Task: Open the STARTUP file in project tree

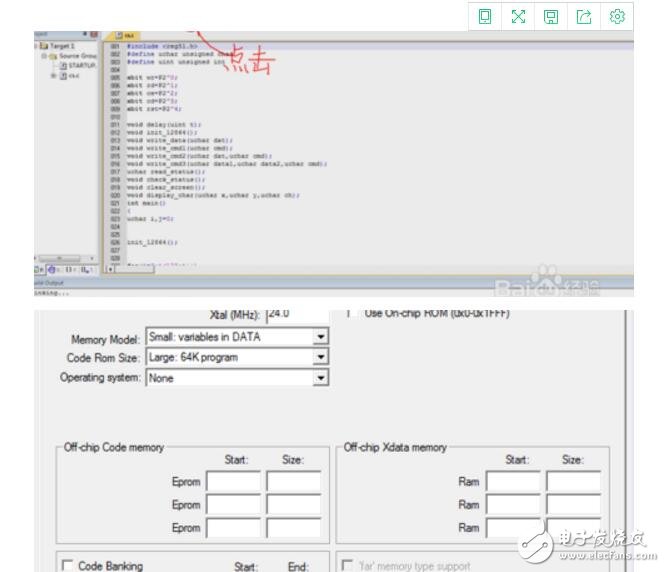Action: click(82, 66)
